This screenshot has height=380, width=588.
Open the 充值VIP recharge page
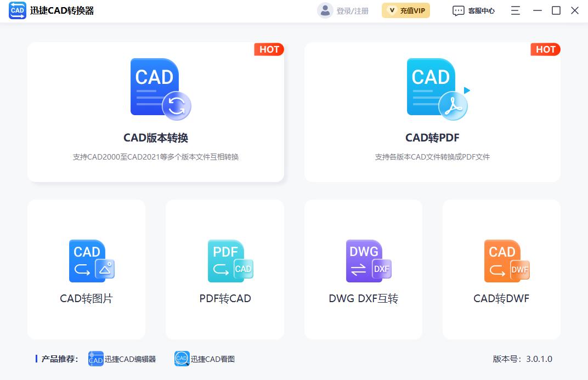(x=406, y=10)
